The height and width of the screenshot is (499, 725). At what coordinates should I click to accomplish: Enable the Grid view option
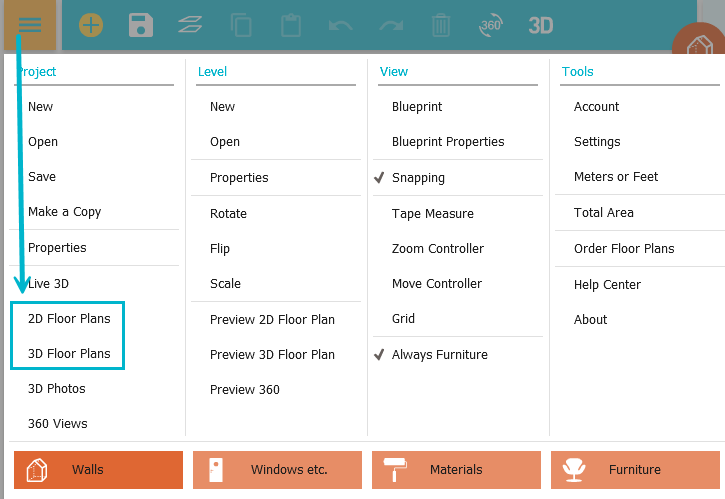(x=403, y=320)
